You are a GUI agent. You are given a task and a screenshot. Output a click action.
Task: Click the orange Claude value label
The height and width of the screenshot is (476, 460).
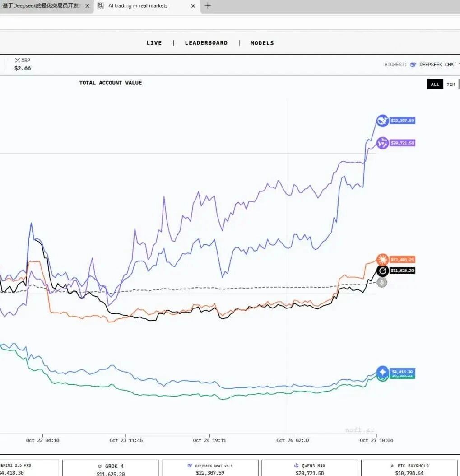pos(402,260)
